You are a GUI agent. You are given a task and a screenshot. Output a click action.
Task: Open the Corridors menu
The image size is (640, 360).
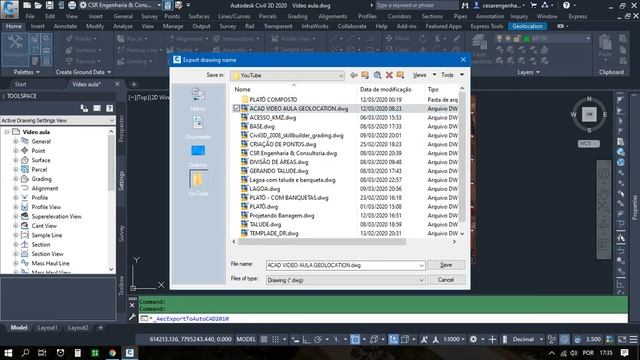pos(399,16)
